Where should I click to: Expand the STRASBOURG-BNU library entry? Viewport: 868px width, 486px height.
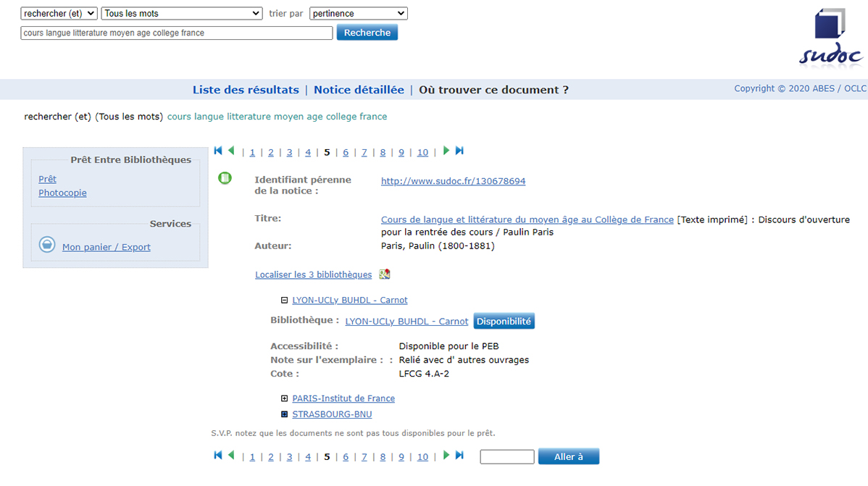coord(284,414)
